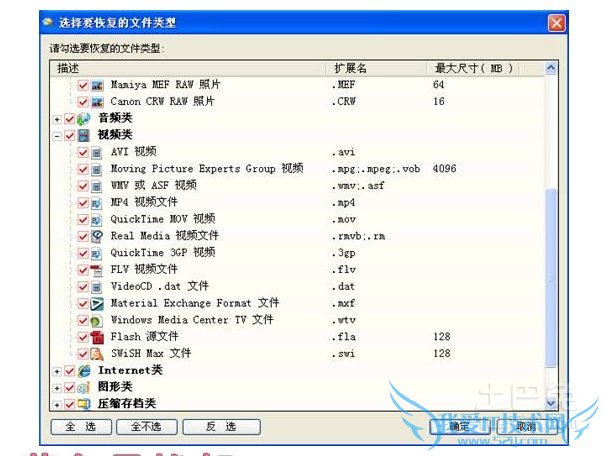The width and height of the screenshot is (605, 456).
Task: Click the Real Media 视频文件 icon
Action: (x=97, y=236)
